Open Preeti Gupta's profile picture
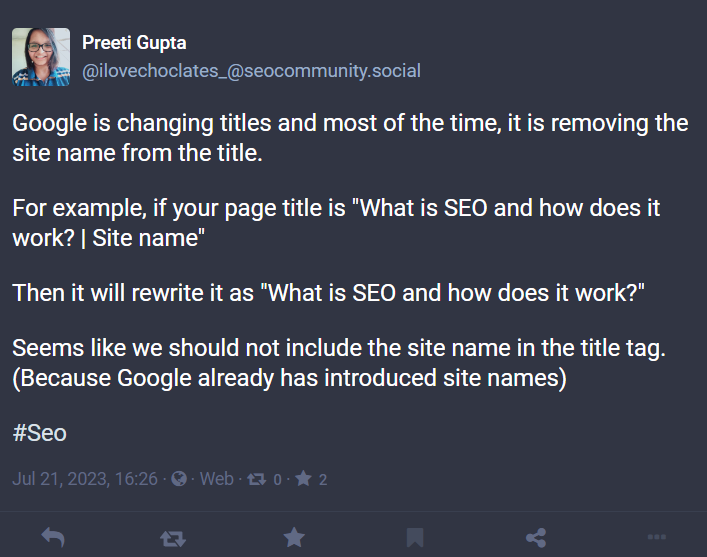Viewport: 707px width, 557px height. [41, 57]
